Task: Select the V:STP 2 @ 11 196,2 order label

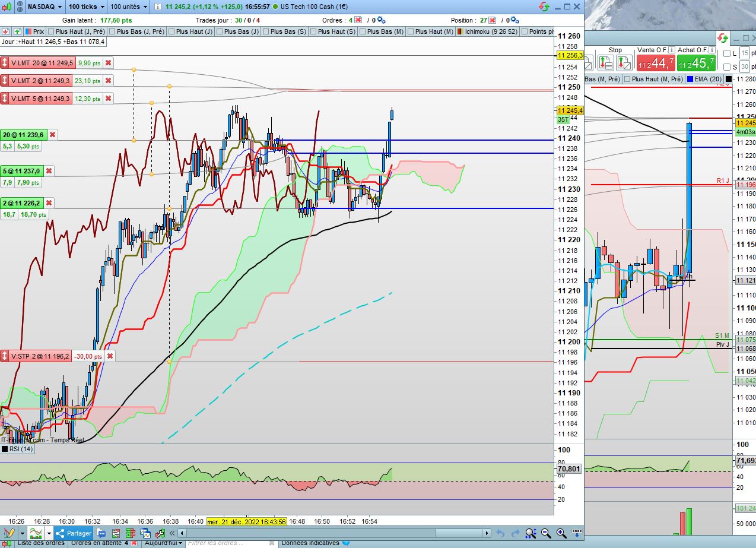Action: 40,356
